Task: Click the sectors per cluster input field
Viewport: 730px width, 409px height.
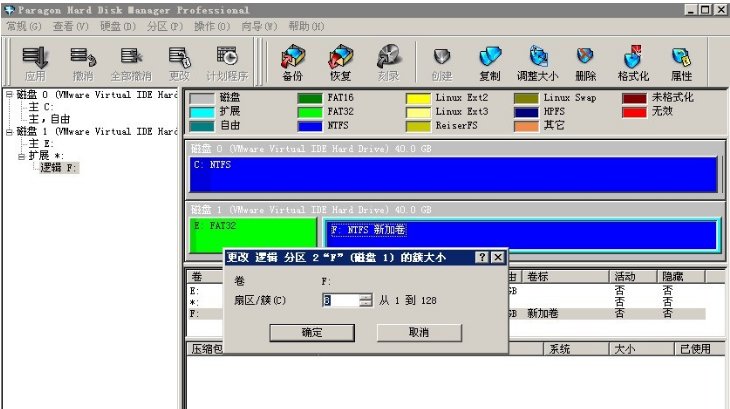Action: pos(341,300)
